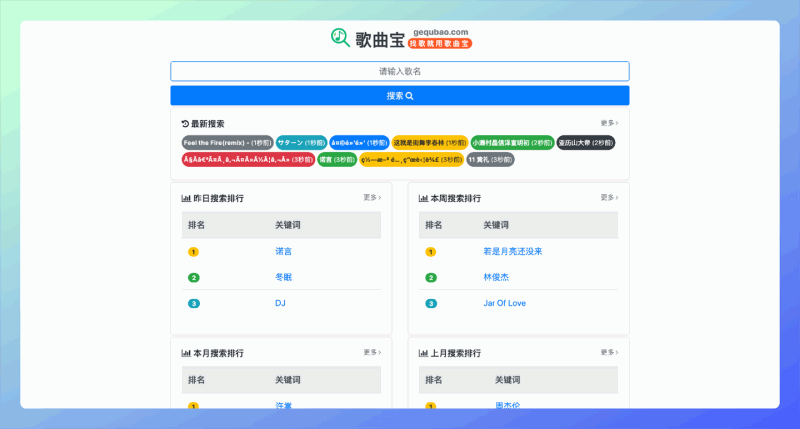Open 更多 for 昨日搜索排行
This screenshot has height=429, width=800.
[x=372, y=197]
